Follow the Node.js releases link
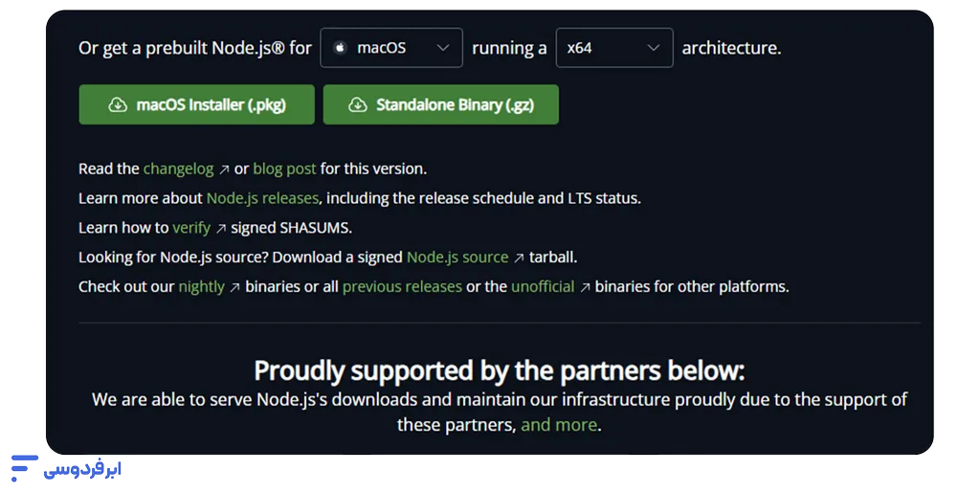This screenshot has height=493, width=980. pyautogui.click(x=262, y=198)
